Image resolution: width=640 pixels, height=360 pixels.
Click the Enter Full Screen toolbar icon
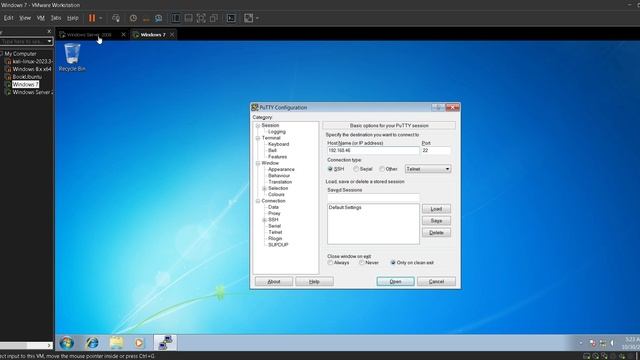coord(201,18)
